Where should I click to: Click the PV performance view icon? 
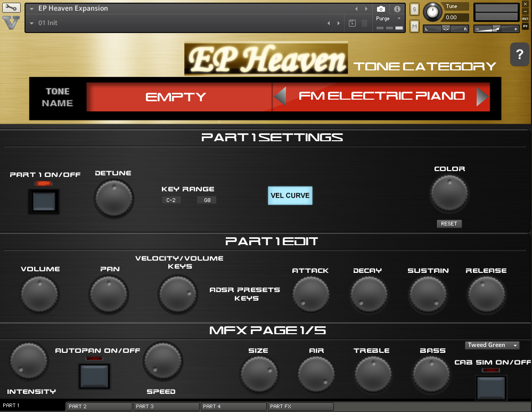click(525, 26)
